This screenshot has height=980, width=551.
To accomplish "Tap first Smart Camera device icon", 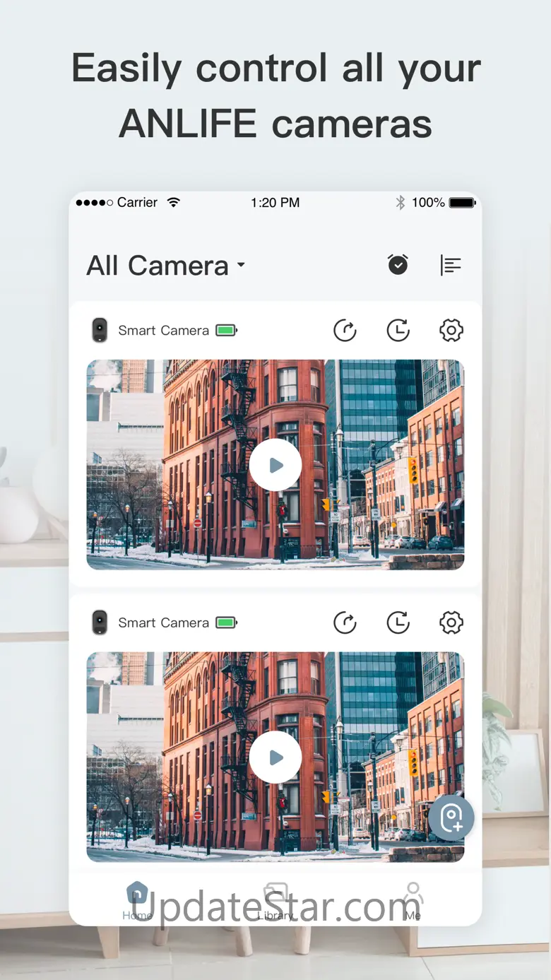I will pyautogui.click(x=100, y=330).
